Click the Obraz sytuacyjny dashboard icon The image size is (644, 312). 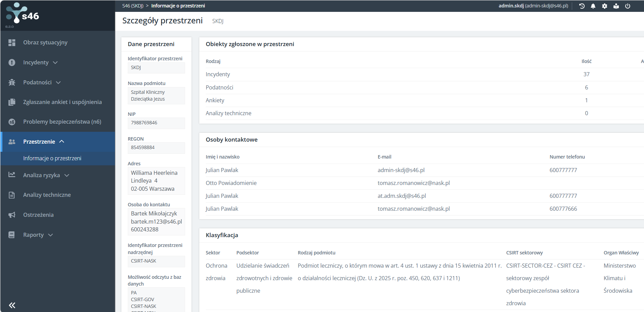coord(12,43)
